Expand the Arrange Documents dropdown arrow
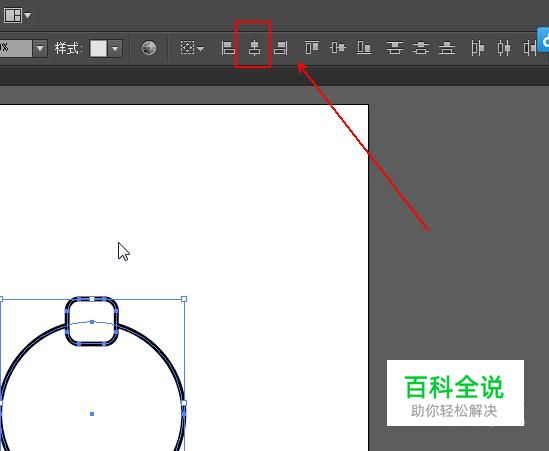Screen dimensions: 549x451 click(28, 16)
